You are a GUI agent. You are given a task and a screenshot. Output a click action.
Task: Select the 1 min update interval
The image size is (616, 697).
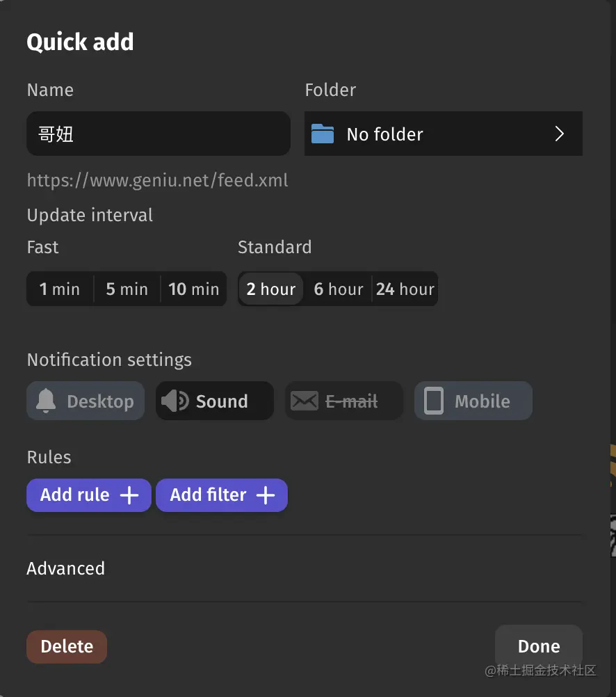tap(60, 289)
